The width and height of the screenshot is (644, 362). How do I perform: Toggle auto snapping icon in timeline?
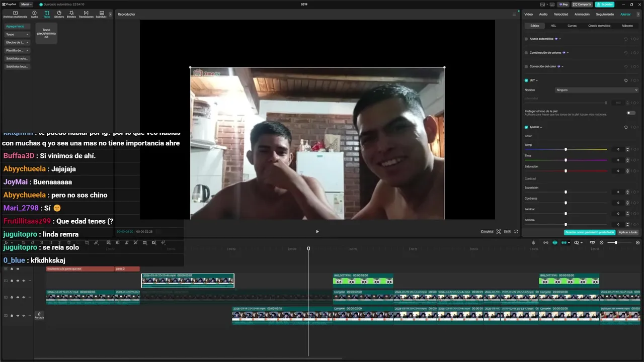(x=555, y=242)
